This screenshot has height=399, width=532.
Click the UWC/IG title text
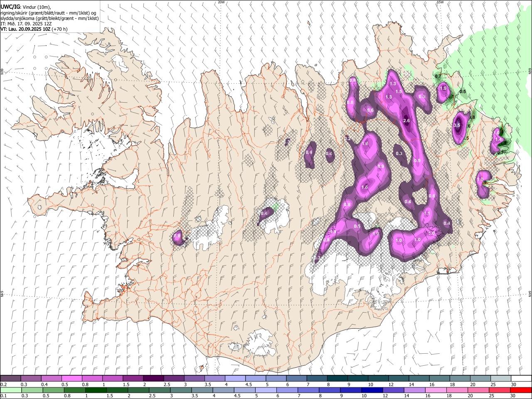click(x=10, y=7)
